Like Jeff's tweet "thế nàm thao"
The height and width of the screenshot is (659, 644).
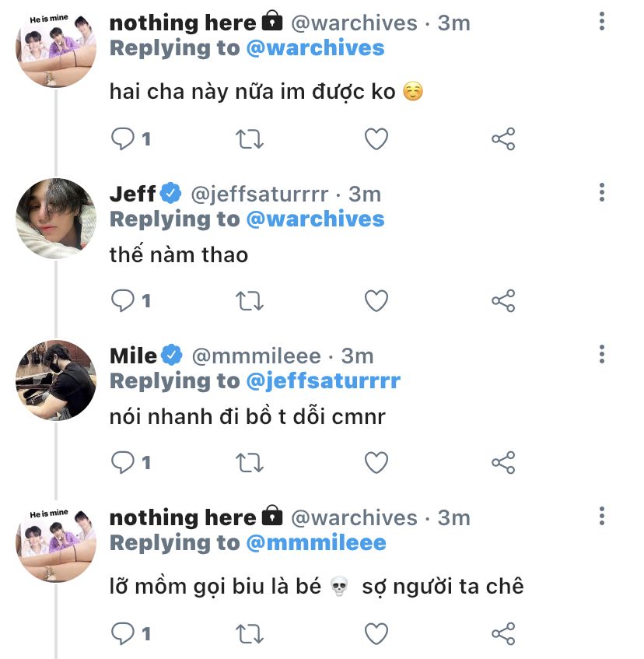tap(376, 301)
